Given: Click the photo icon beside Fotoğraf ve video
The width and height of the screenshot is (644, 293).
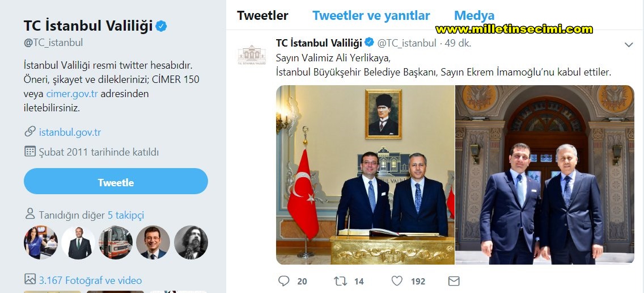Looking at the screenshot, I should (x=30, y=279).
